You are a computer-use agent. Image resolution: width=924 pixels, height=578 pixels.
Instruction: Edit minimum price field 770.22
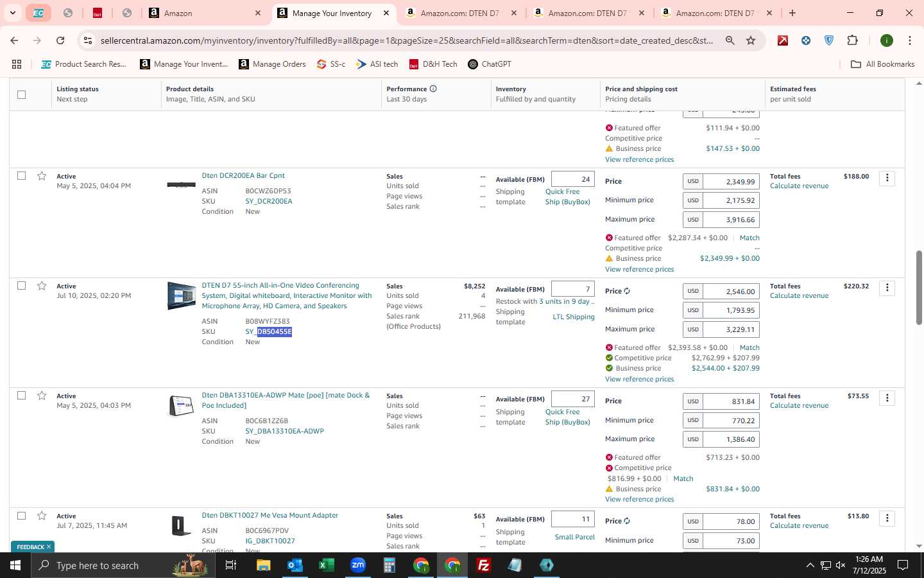point(731,421)
